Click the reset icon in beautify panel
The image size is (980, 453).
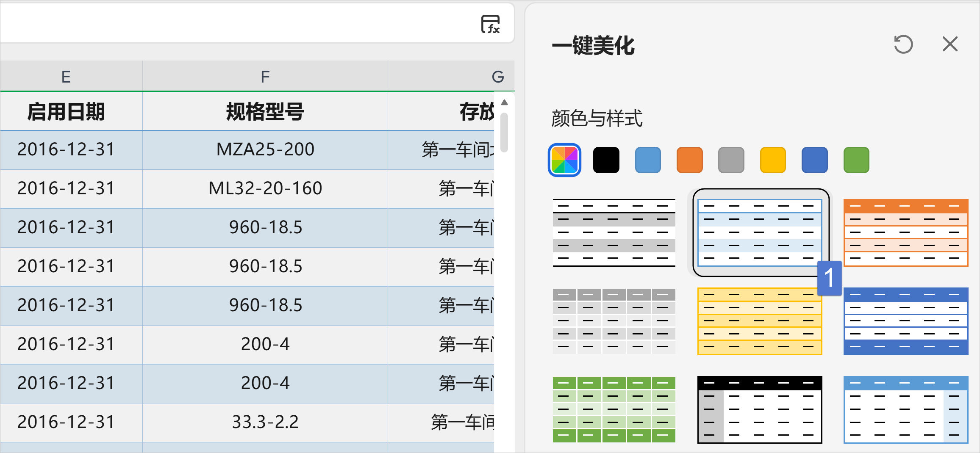pos(903,44)
